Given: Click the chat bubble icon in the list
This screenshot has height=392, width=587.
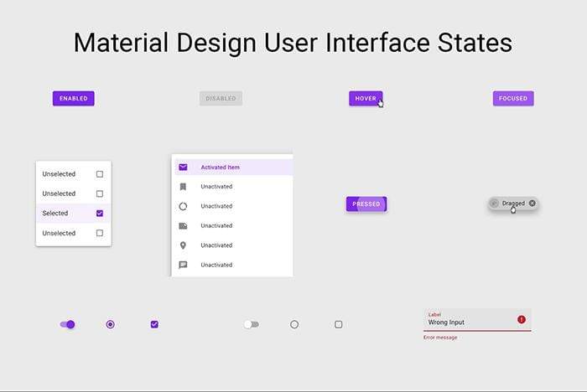Looking at the screenshot, I should click(x=183, y=265).
